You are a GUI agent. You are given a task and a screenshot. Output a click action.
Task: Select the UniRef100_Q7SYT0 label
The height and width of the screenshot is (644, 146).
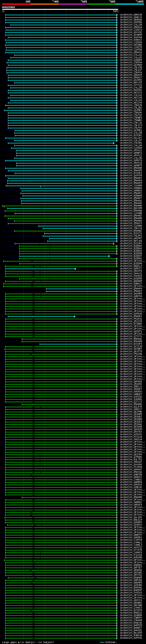pyautogui.click(x=131, y=337)
